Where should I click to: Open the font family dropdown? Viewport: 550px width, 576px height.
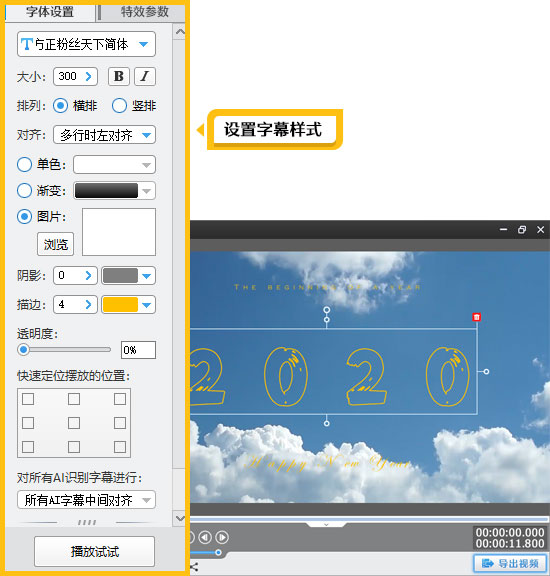(x=86, y=44)
